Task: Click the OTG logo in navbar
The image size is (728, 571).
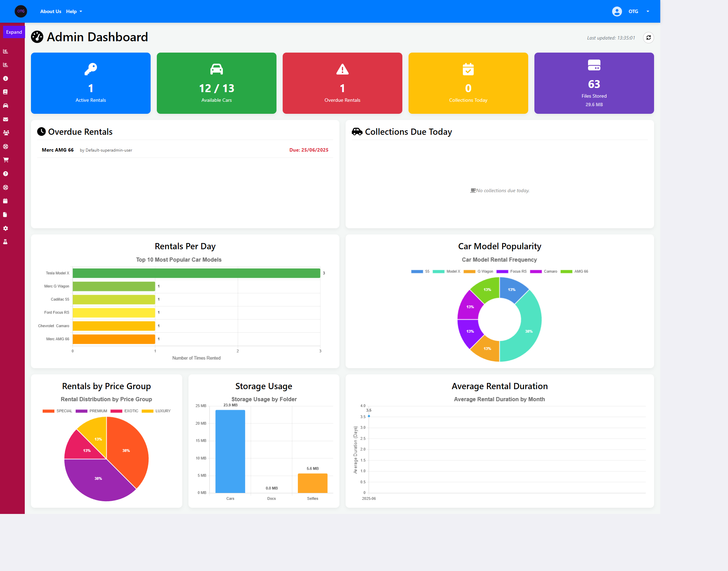Action: (x=21, y=11)
